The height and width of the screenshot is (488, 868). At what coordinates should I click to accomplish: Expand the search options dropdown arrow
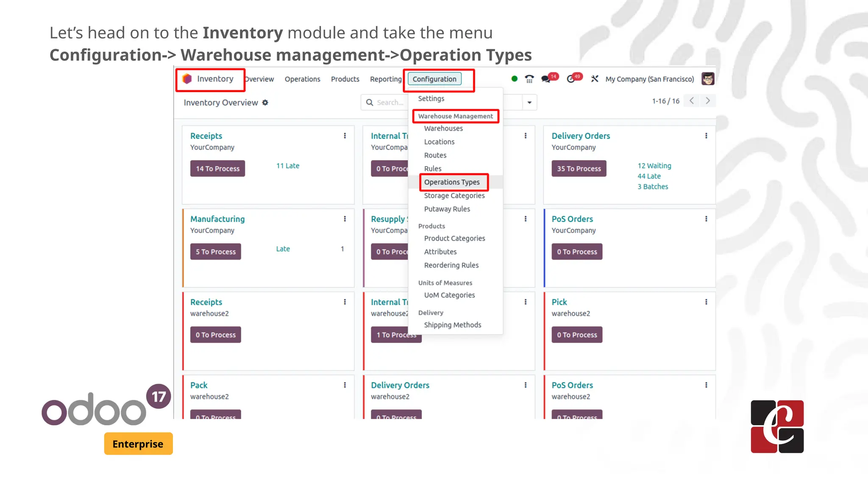529,103
